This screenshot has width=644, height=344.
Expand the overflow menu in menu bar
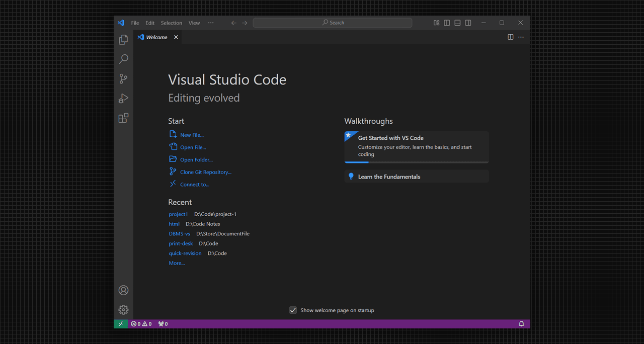tap(210, 23)
